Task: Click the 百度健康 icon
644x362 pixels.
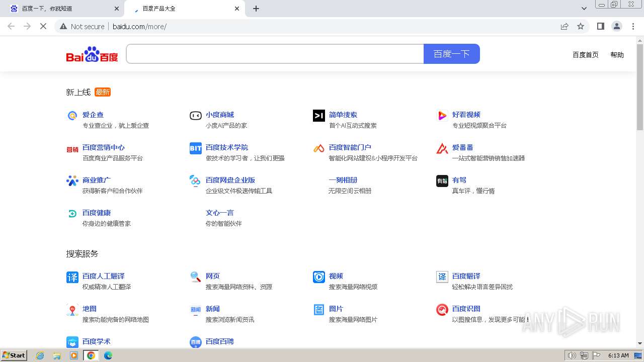Action: click(72, 214)
